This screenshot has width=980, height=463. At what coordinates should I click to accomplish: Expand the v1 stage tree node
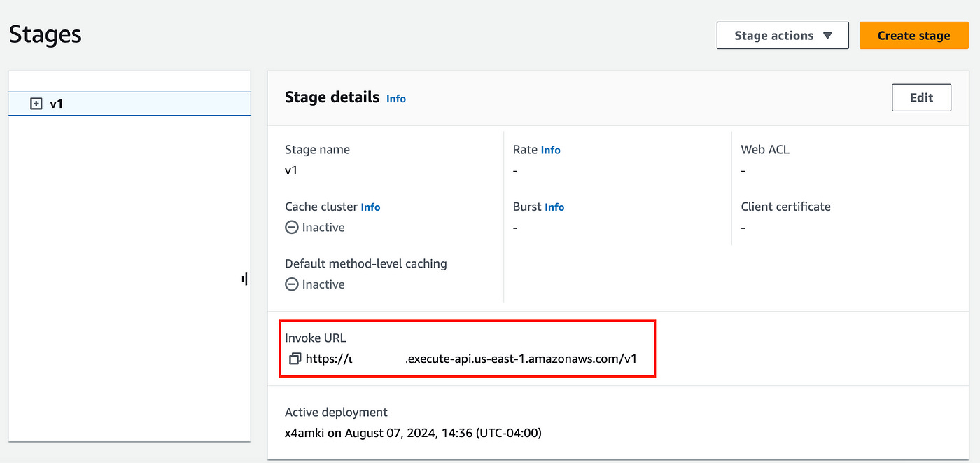[36, 104]
